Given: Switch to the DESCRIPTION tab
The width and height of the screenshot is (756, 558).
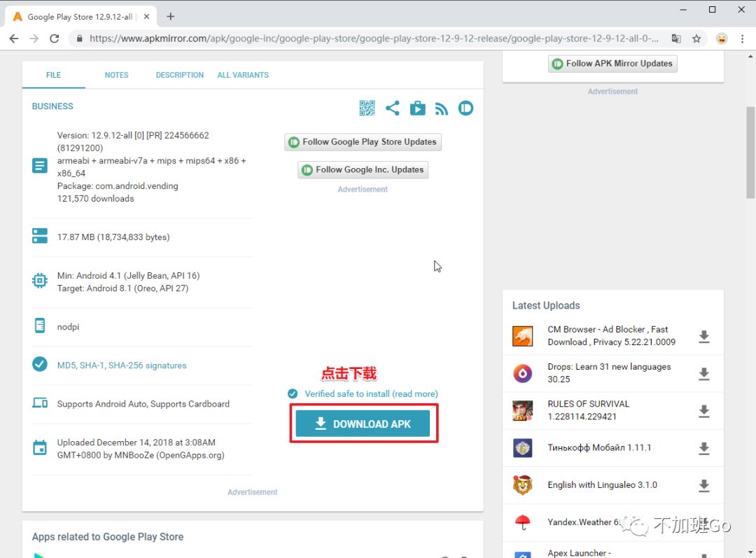Looking at the screenshot, I should click(179, 75).
